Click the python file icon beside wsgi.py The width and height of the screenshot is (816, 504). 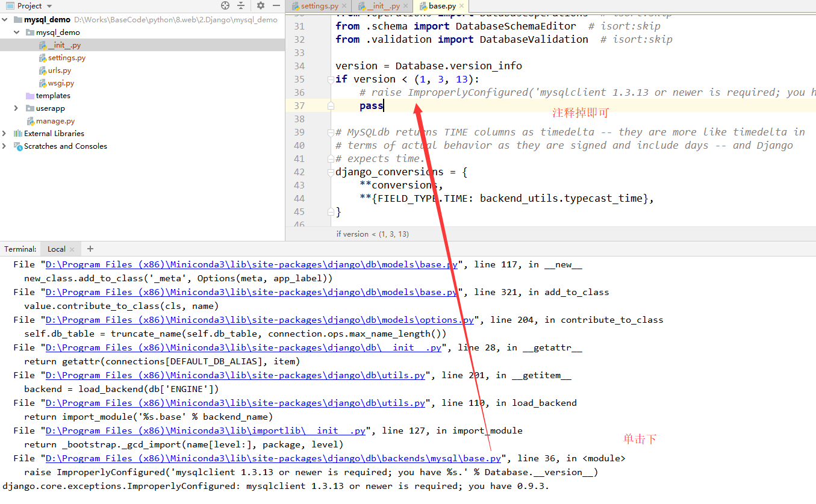pos(43,83)
